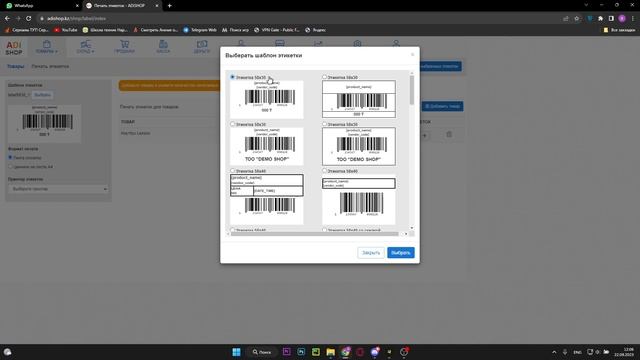Open the Windows Start button

[236, 352]
